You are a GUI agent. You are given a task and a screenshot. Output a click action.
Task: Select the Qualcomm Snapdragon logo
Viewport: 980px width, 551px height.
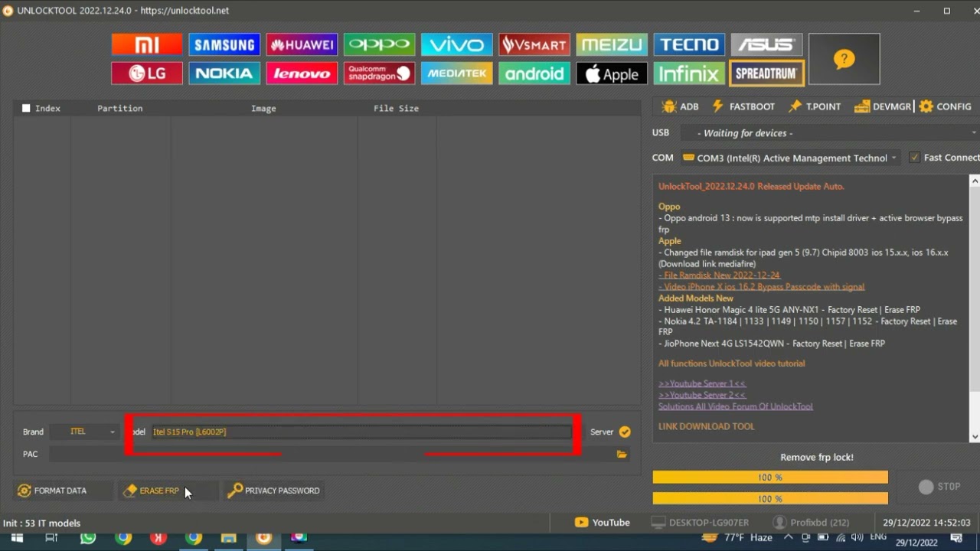point(379,73)
